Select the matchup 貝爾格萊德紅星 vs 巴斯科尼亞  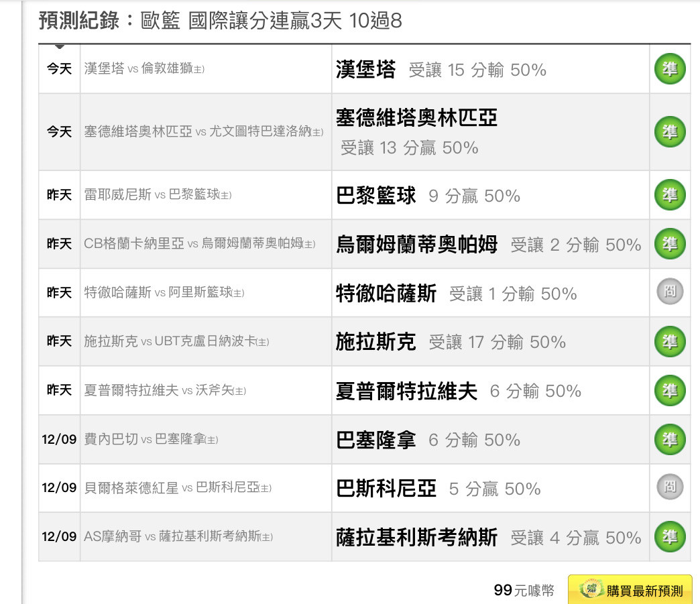(x=178, y=488)
